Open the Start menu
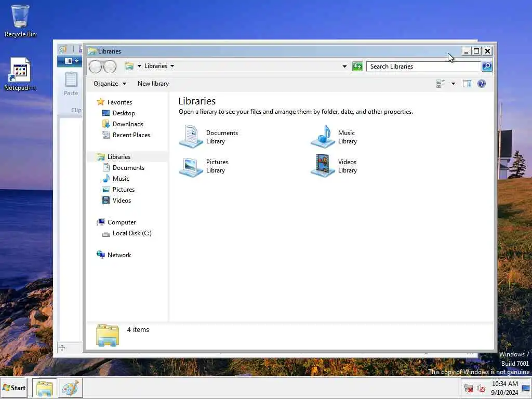 click(x=14, y=388)
